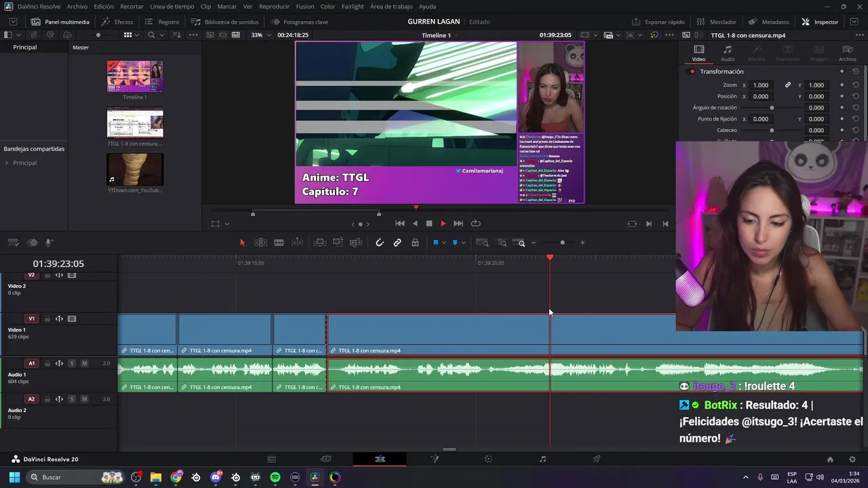This screenshot has height=488, width=868.
Task: Select the YTDown.com audio clip thumbnail
Action: 135,169
